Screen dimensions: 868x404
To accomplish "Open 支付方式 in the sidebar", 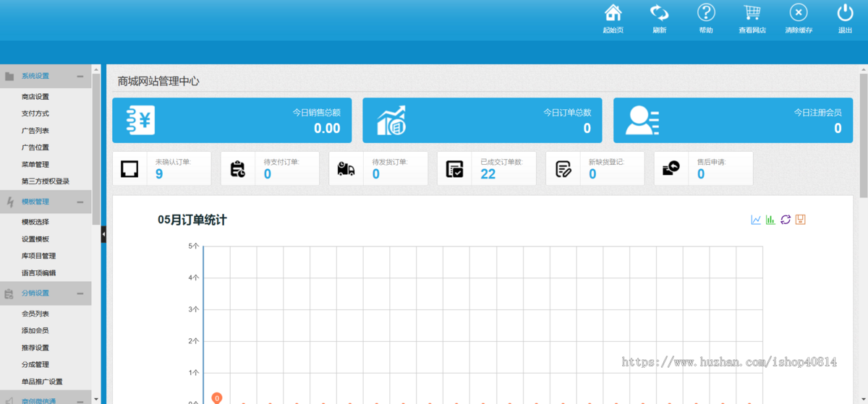I will [35, 113].
